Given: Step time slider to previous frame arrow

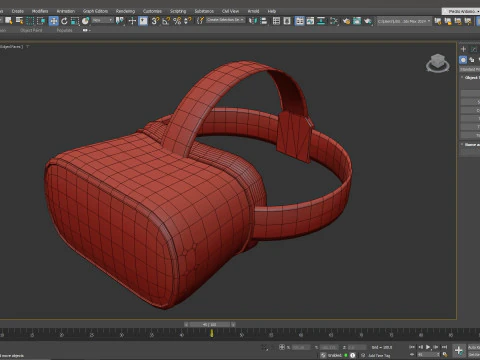Looking at the screenshot, I should coord(186,324).
